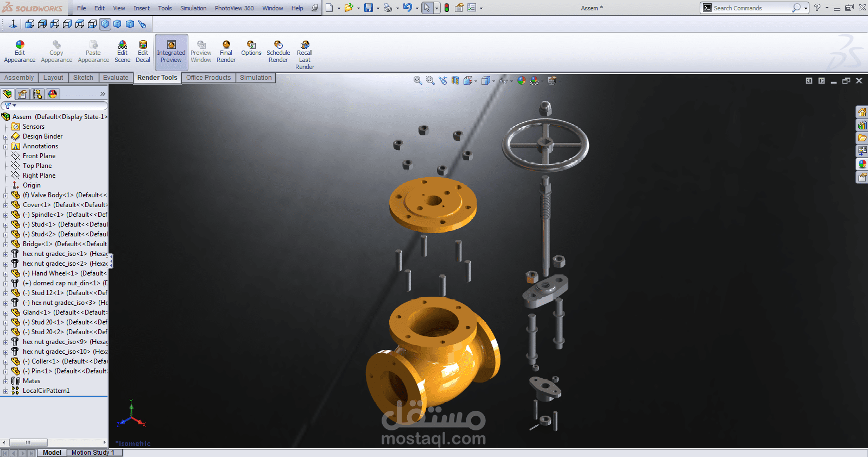The width and height of the screenshot is (868, 457).
Task: Open View Palette task pane icon
Action: (862, 151)
